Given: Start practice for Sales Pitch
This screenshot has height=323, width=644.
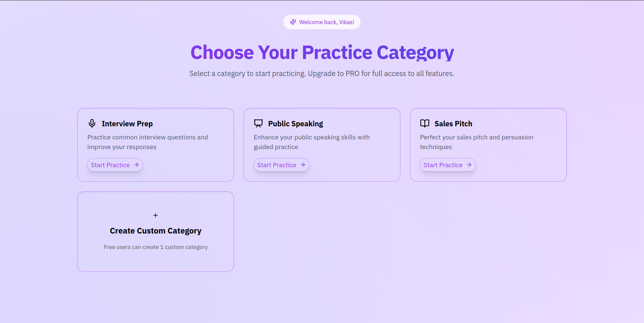Looking at the screenshot, I should coord(443,165).
